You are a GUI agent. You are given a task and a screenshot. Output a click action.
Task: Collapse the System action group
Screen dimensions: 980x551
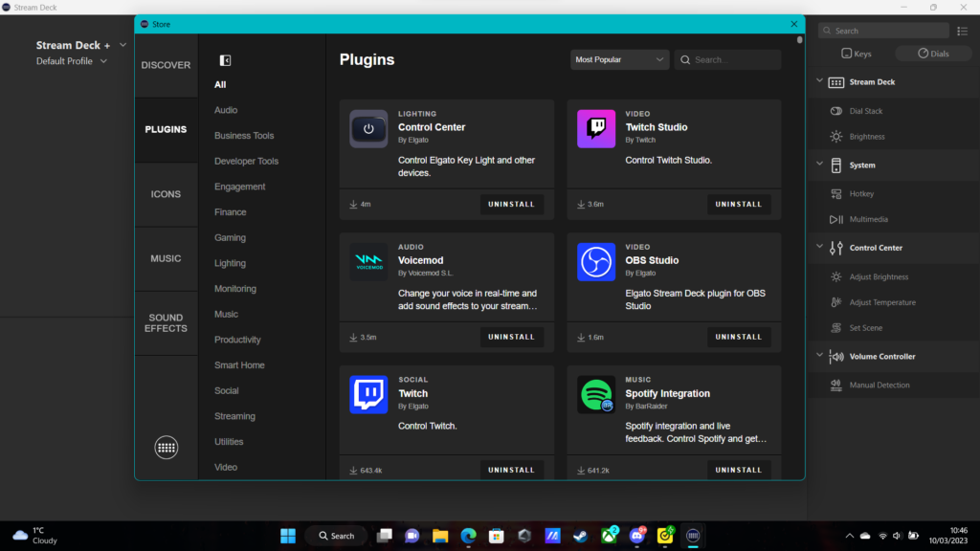pyautogui.click(x=819, y=165)
